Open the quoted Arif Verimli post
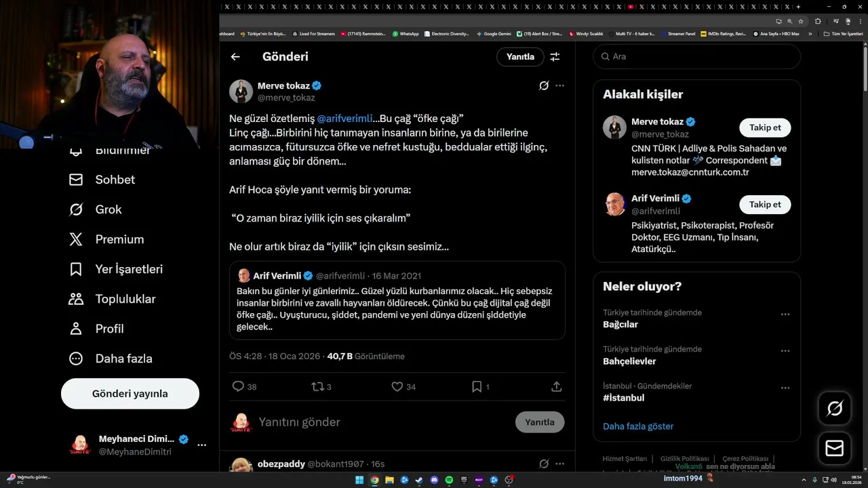Screen dimensions: 868x488 [x=397, y=300]
